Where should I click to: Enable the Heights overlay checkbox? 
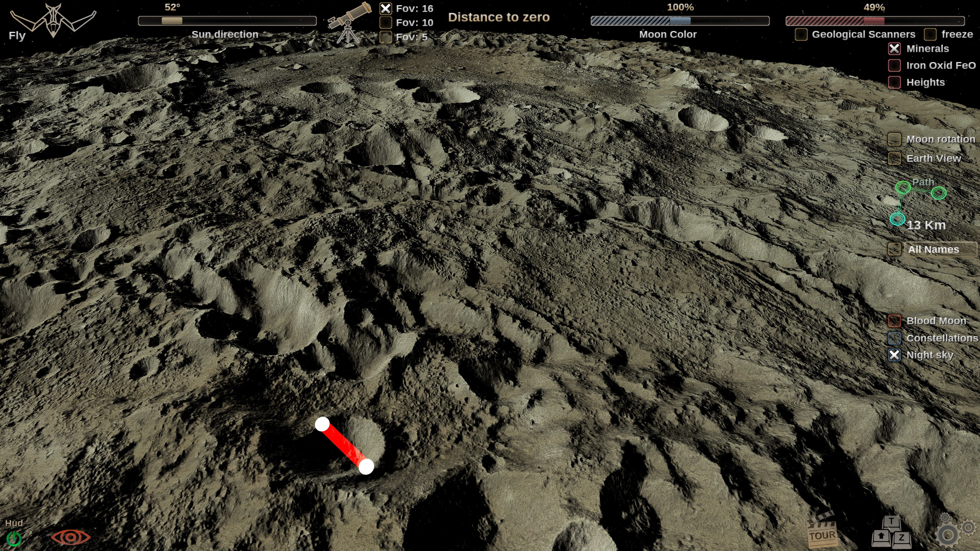[895, 82]
